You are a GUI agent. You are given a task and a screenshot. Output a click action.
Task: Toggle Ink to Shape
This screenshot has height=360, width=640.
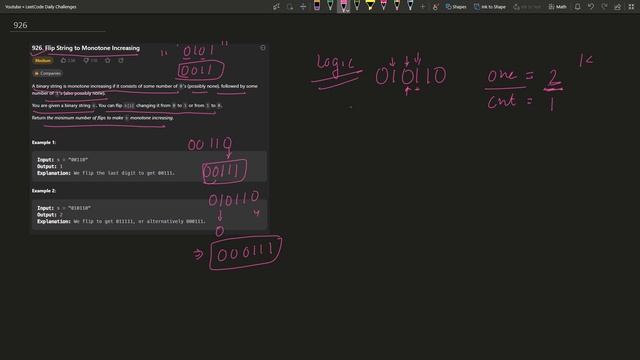pos(490,7)
